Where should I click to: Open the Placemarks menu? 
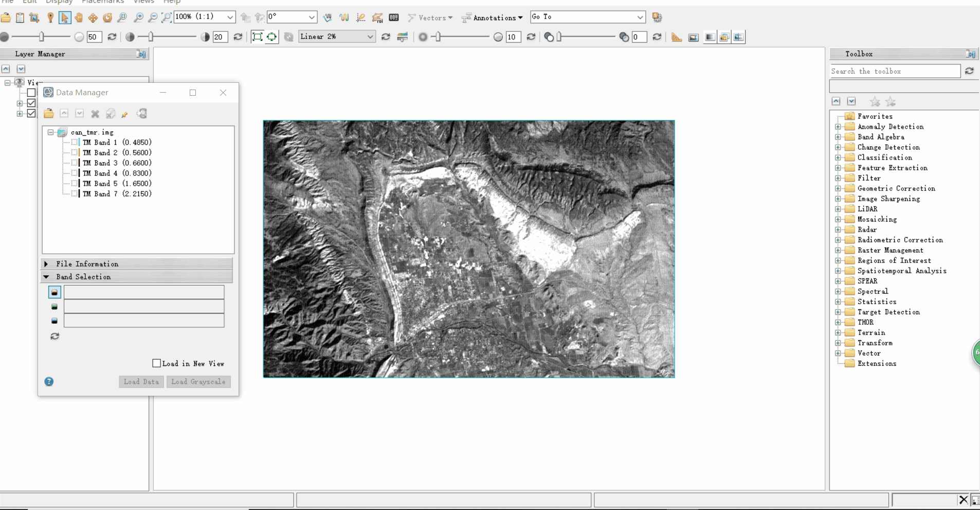point(103,2)
